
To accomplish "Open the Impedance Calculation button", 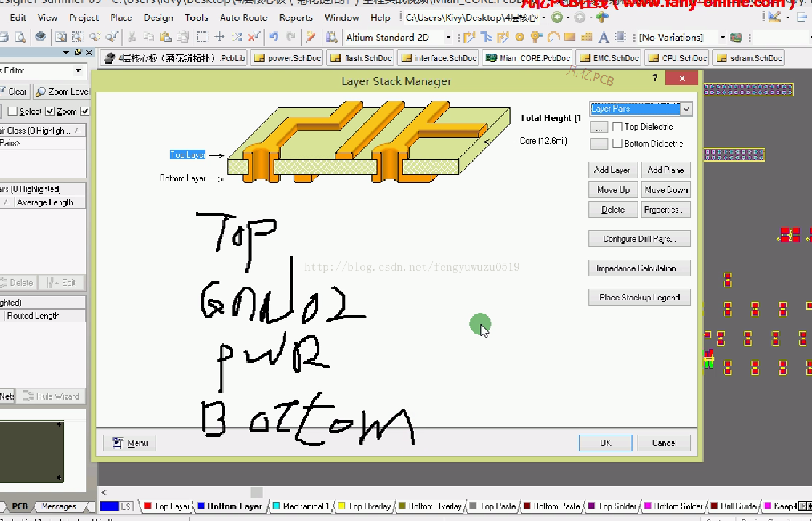I will point(639,268).
